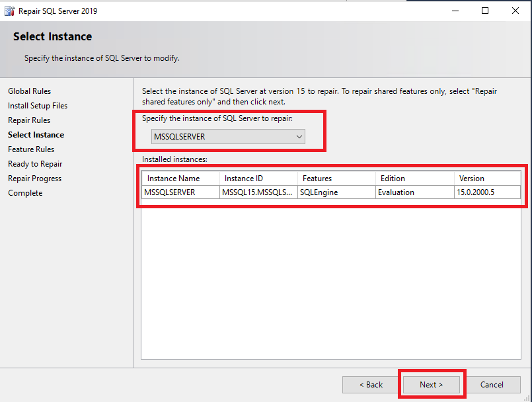Screen dimensions: 532x402
Task: Minimize the Repair SQL Server window
Action: [x=455, y=11]
